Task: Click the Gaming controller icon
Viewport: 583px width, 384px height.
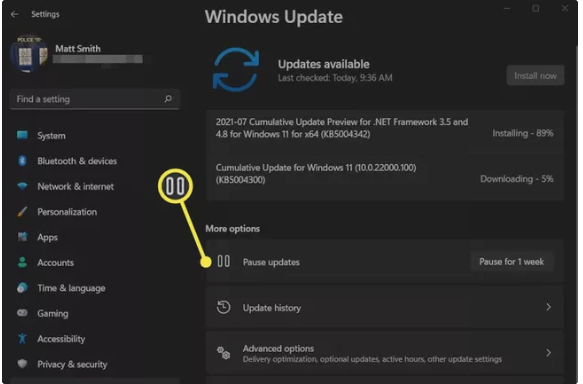Action: [22, 313]
